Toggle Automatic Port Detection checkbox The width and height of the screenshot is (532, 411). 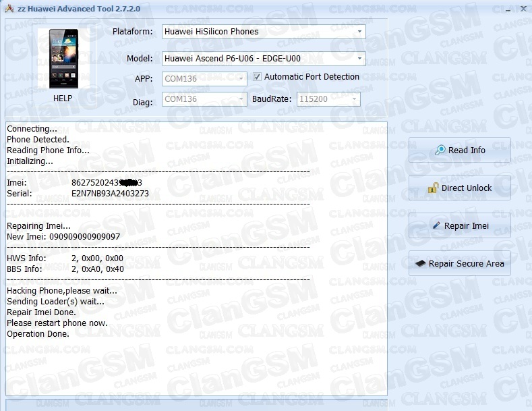click(x=257, y=76)
